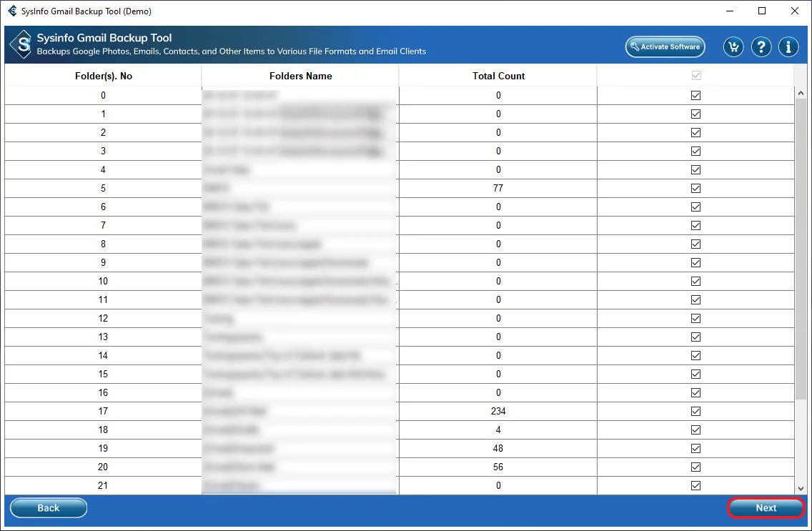Deselect folder 12 checkbox
This screenshot has height=531, width=812.
tap(696, 319)
